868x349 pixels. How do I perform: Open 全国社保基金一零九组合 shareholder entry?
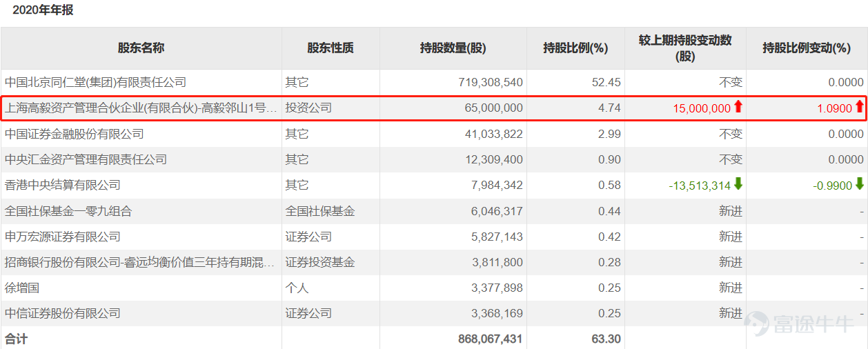pos(68,211)
